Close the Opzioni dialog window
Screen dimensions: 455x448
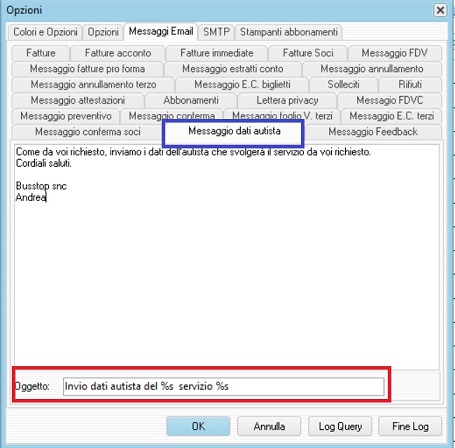tap(440, 10)
